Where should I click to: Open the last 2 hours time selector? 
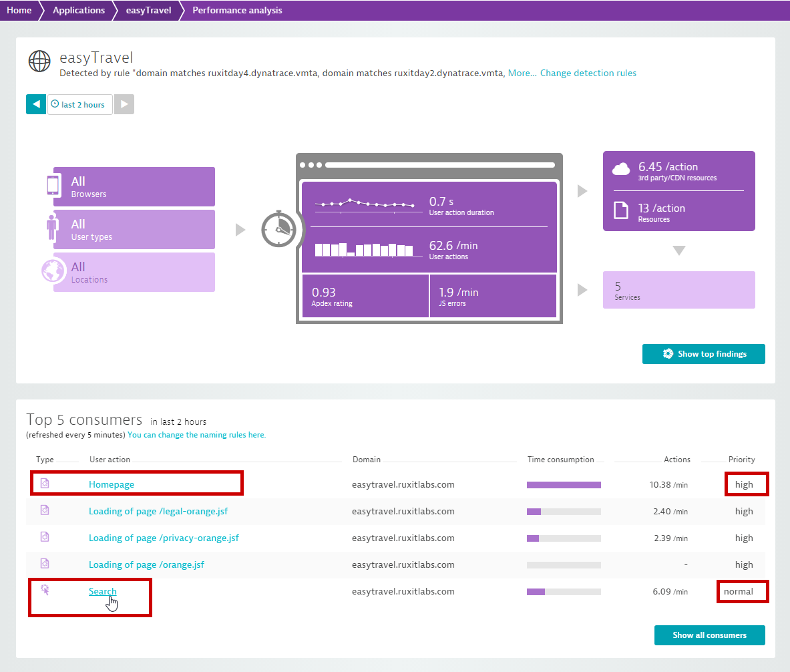click(79, 104)
